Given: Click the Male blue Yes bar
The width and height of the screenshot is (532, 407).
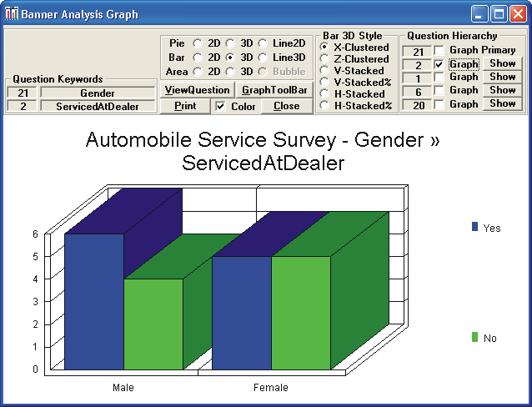Looking at the screenshot, I should [x=94, y=301].
